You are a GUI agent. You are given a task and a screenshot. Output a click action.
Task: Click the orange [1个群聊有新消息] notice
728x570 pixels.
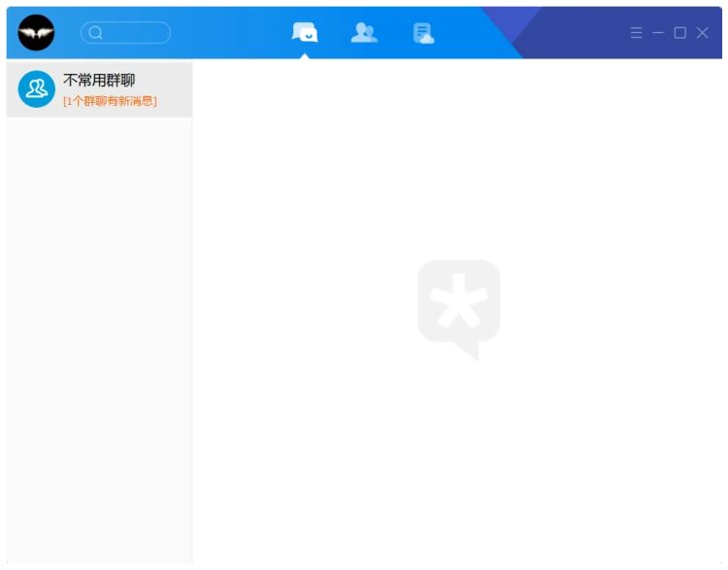(x=110, y=101)
